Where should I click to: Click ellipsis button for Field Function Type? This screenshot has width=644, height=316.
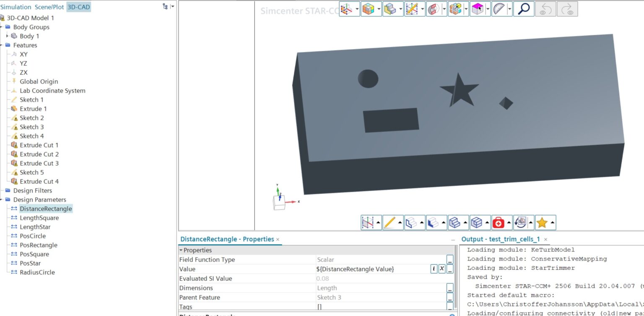pyautogui.click(x=450, y=259)
